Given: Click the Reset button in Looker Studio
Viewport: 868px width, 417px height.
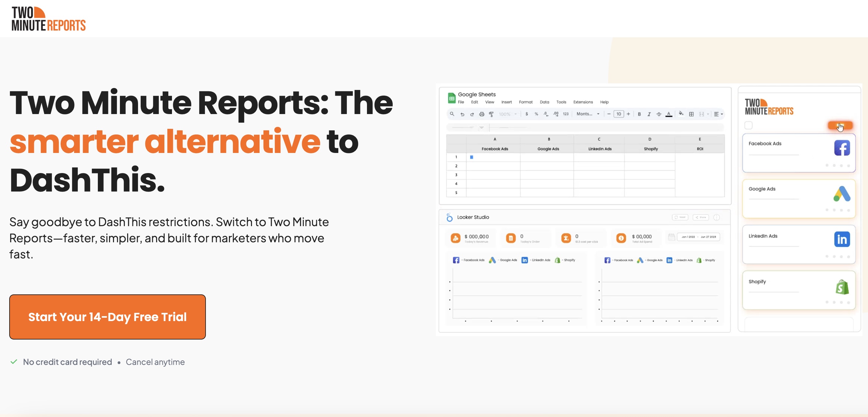Looking at the screenshot, I should [680, 218].
